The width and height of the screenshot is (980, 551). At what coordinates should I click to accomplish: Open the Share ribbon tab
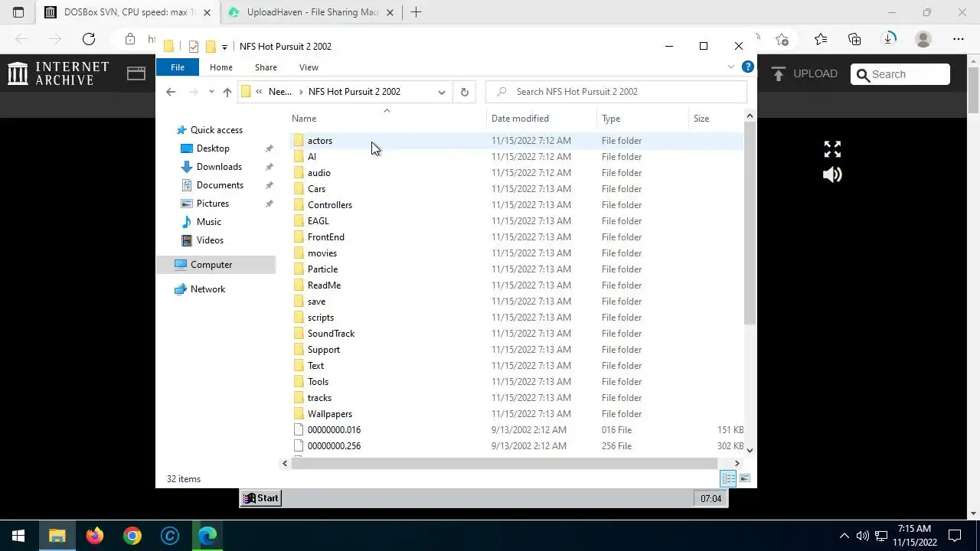[266, 67]
